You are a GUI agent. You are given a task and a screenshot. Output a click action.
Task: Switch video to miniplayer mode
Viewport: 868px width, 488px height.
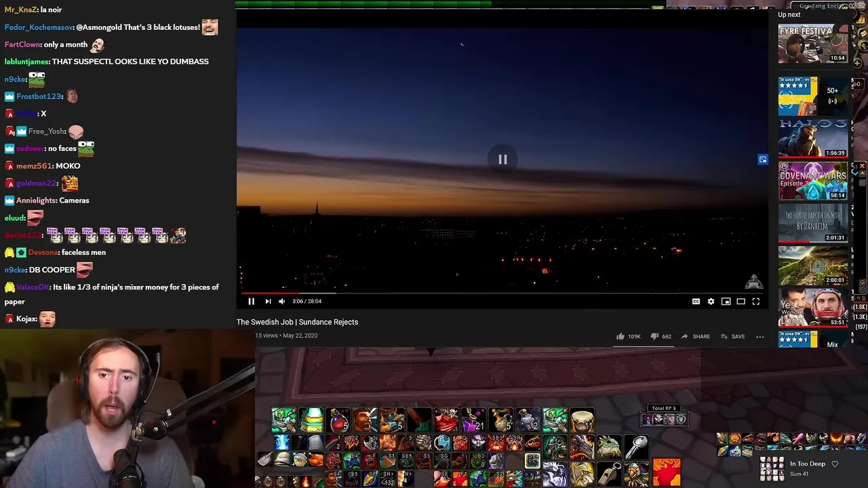coord(726,302)
